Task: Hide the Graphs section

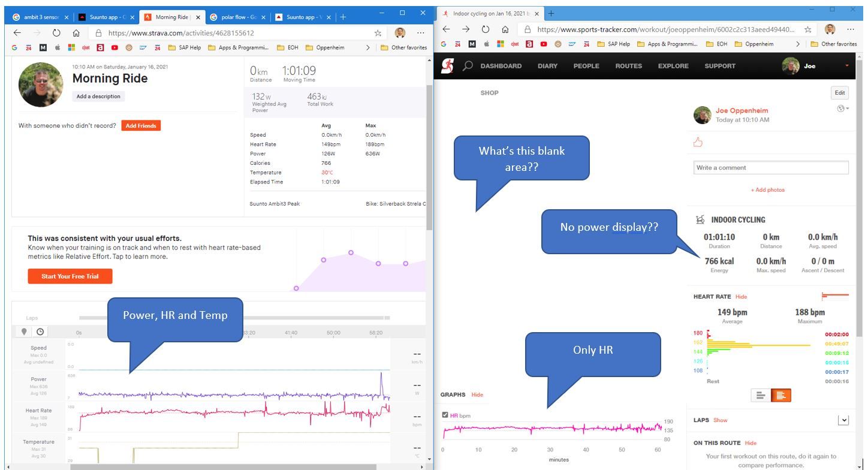Action: (x=477, y=394)
